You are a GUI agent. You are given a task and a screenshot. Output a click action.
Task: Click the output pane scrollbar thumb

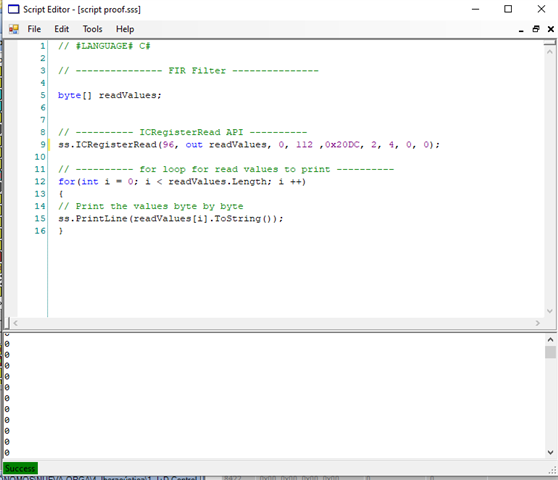550,352
